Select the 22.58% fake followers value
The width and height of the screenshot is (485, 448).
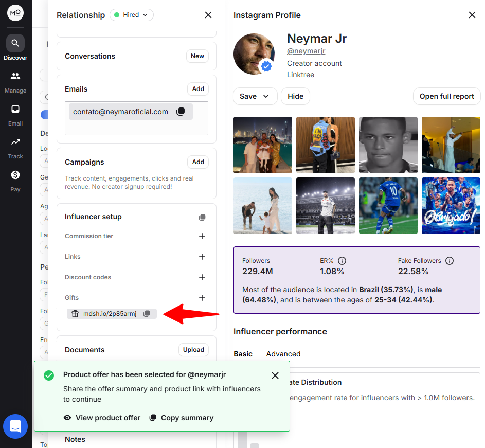(413, 272)
